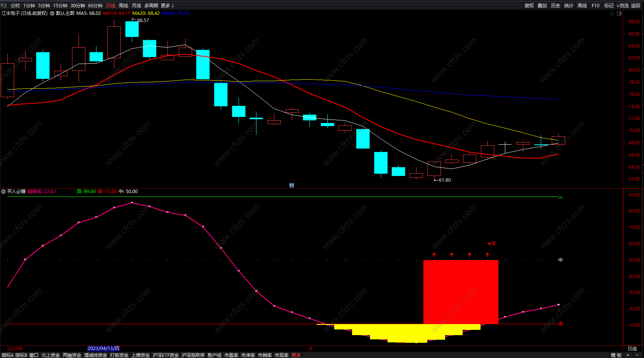Toggle the side panel icon near price axis
This screenshot has width=644, height=358.
[x=619, y=13]
